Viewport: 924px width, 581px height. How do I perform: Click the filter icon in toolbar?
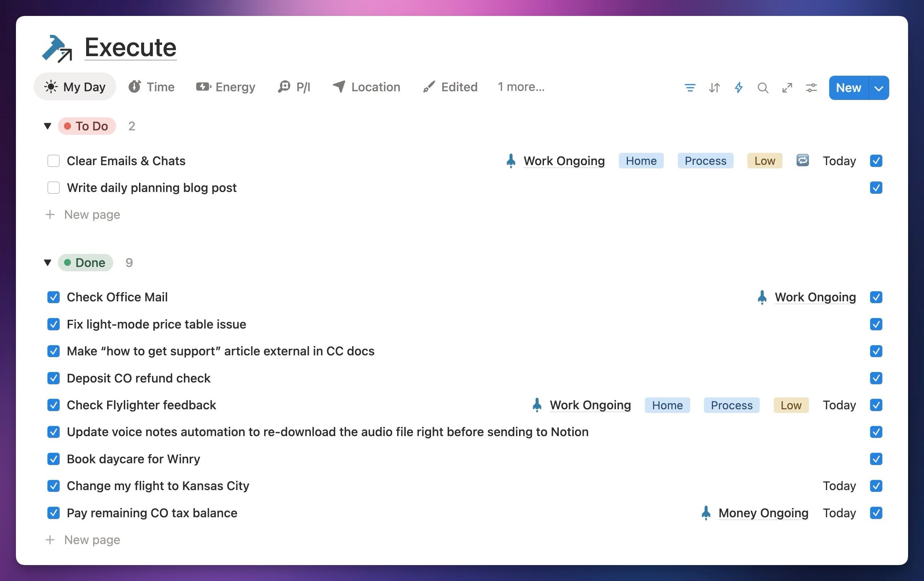pyautogui.click(x=689, y=88)
